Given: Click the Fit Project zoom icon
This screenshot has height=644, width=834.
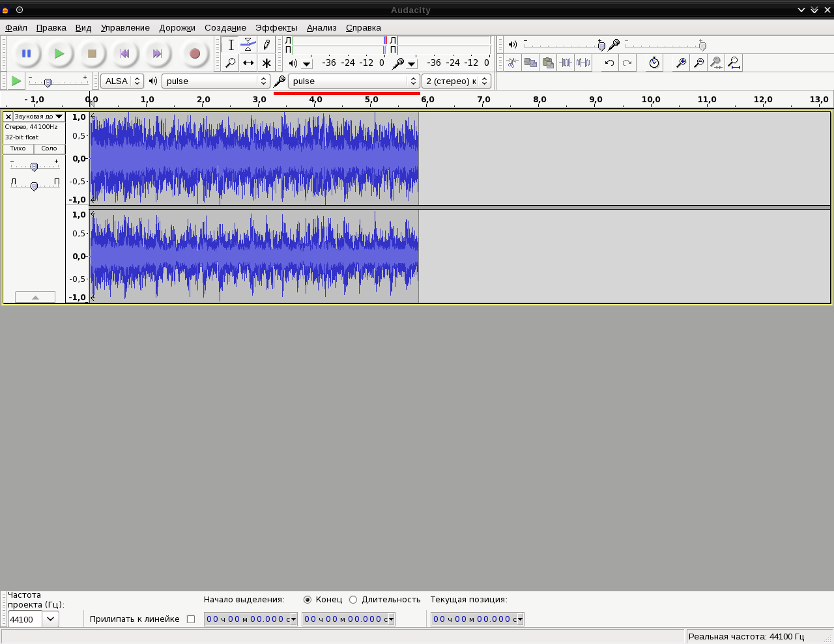Looking at the screenshot, I should (734, 63).
